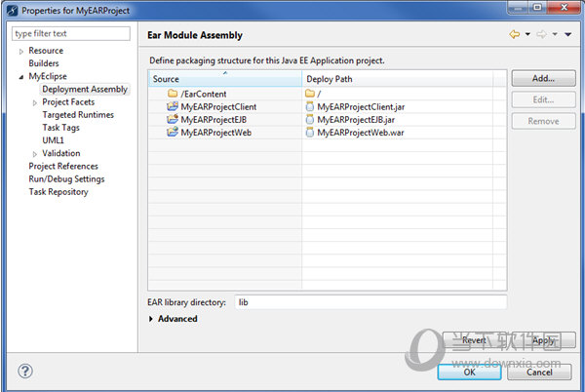Expand the Advanced section

coord(151,319)
